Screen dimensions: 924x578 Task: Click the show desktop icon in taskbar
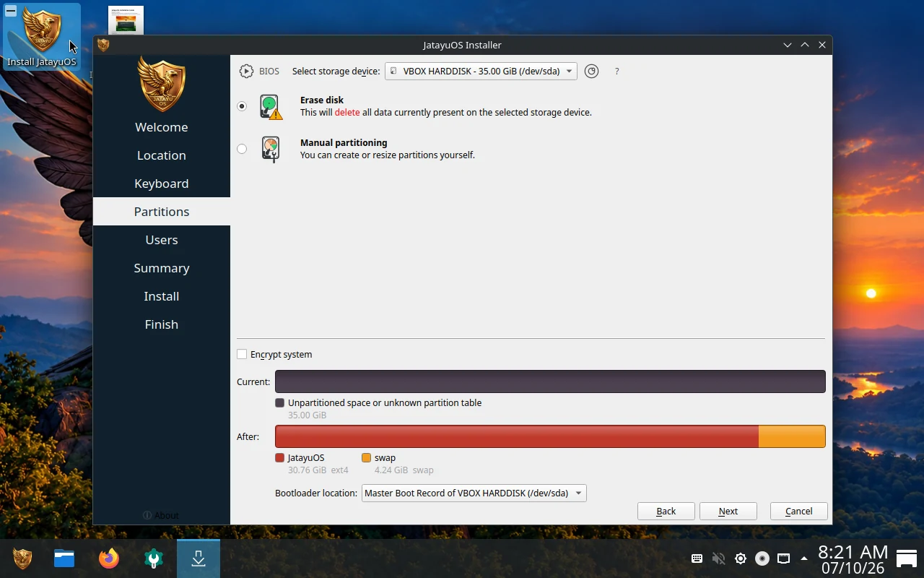907,558
